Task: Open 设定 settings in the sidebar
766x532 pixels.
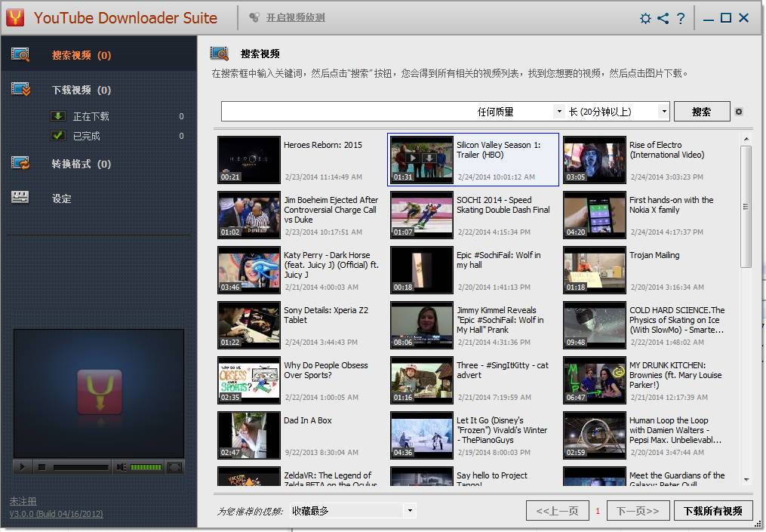Action: (x=61, y=198)
